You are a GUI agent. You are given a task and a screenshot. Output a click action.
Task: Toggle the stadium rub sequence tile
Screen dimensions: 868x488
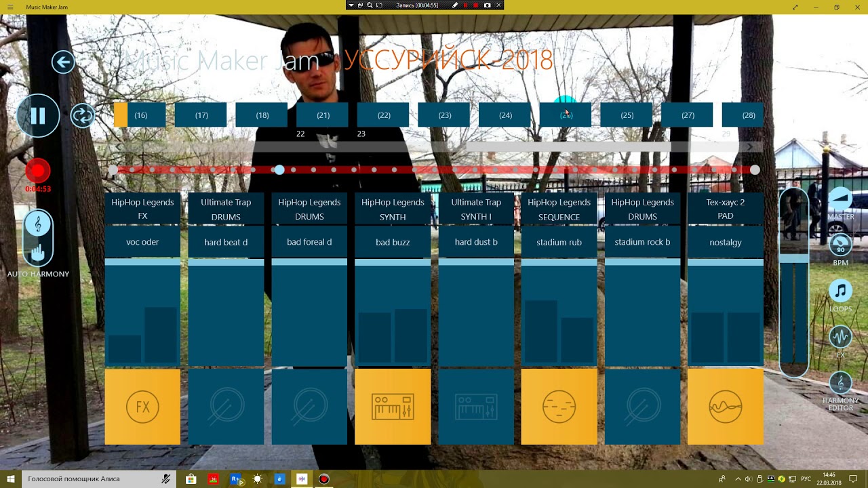(559, 407)
